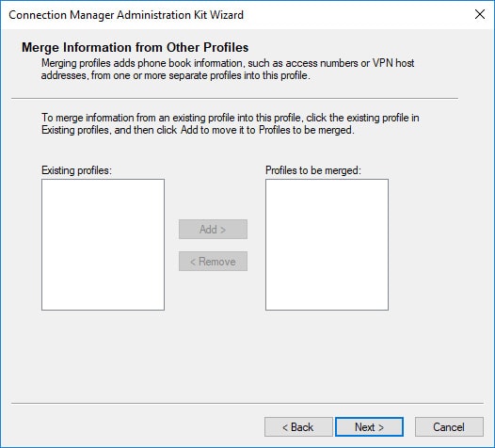
Task: Click the window title 'Connection Manager Administration Kit Wizard'
Action: 126,15
